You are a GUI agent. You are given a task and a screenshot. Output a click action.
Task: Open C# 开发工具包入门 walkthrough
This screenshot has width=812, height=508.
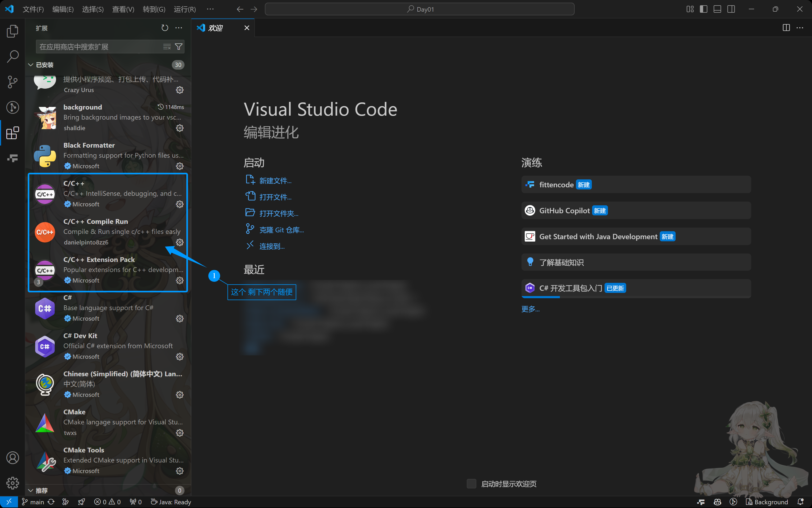click(636, 288)
